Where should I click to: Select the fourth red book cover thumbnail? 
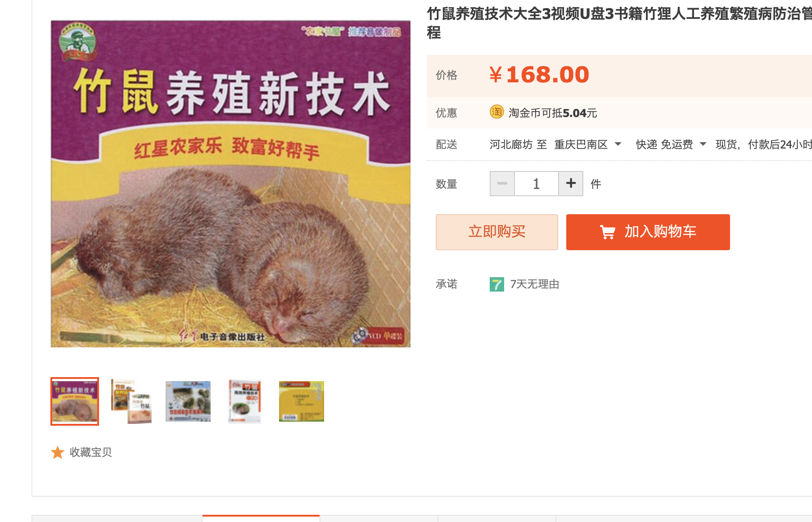click(x=245, y=401)
